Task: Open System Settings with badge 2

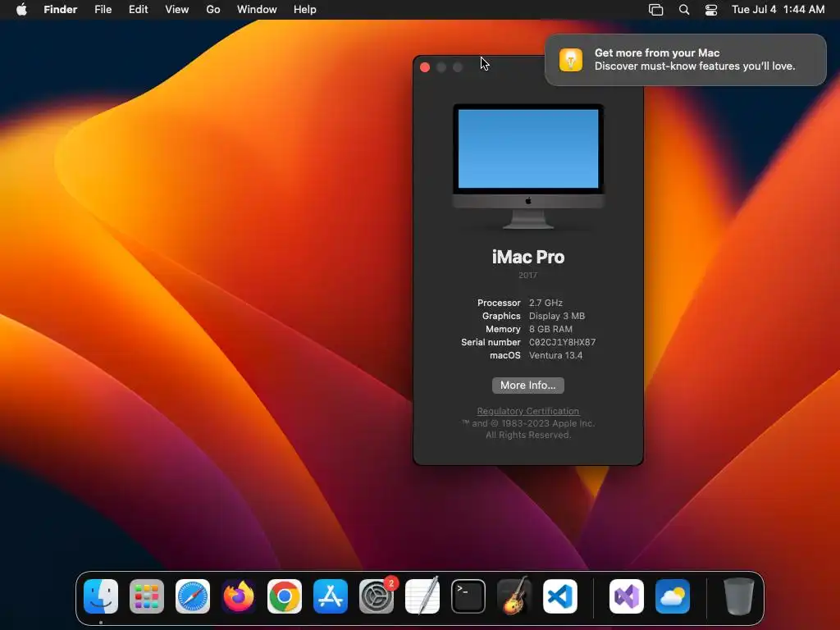Action: pos(377,596)
